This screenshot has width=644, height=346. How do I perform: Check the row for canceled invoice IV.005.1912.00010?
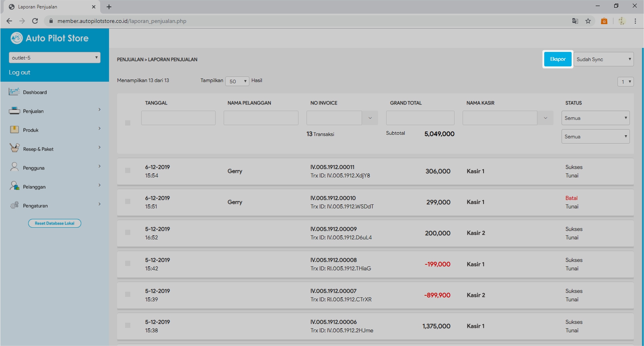point(128,202)
